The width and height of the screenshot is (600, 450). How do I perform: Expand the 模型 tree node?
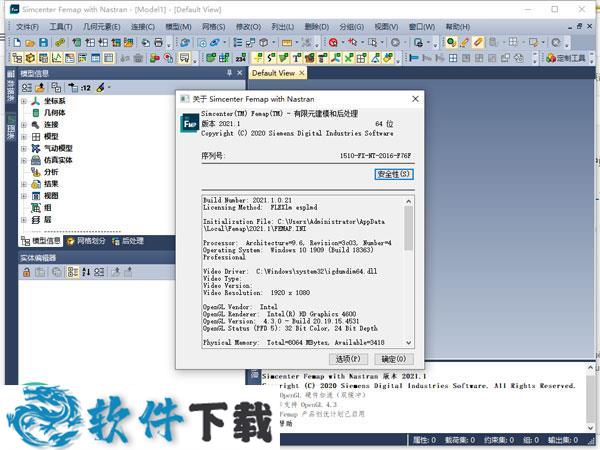coord(24,137)
